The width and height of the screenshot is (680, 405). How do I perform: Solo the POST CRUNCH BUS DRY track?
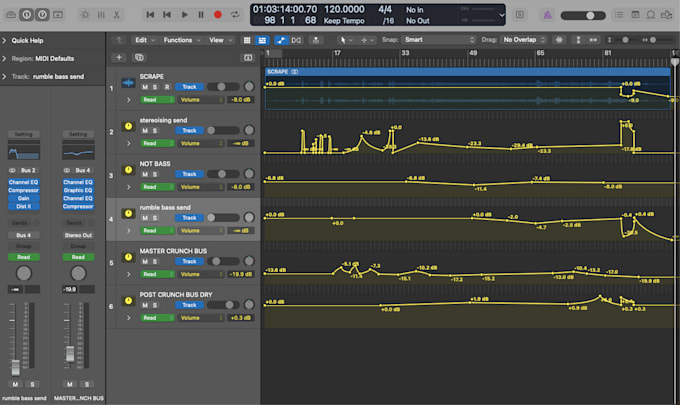155,304
